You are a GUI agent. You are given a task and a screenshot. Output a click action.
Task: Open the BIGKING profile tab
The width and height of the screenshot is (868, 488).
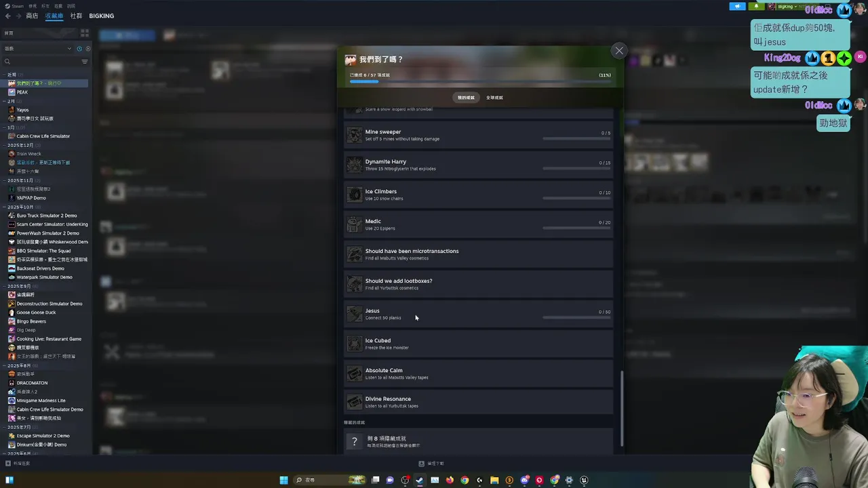tap(102, 16)
